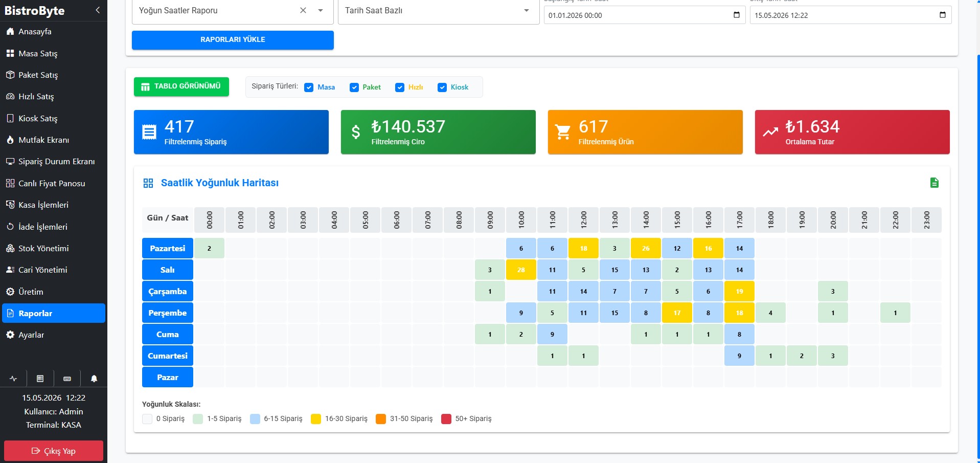Open Stok Yönetimi

54,248
